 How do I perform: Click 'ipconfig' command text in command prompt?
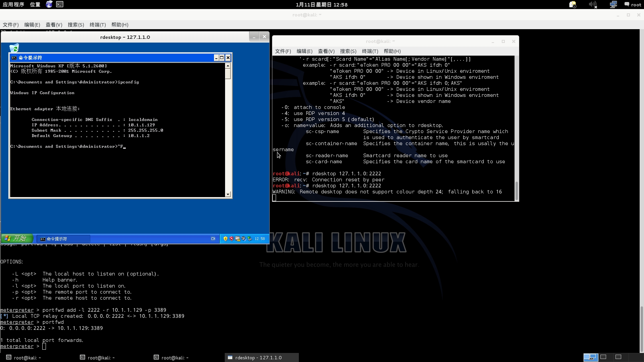tap(128, 82)
